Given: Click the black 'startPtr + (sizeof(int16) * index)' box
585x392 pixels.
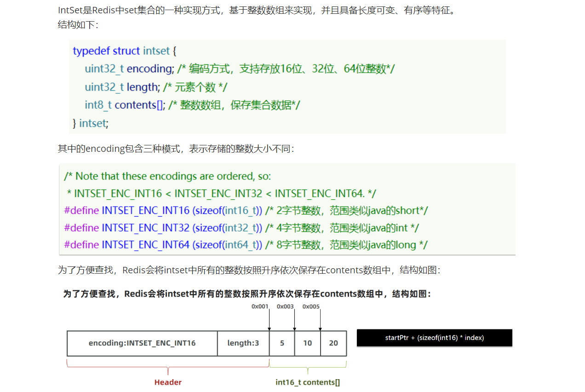Looking at the screenshot, I should point(435,338).
